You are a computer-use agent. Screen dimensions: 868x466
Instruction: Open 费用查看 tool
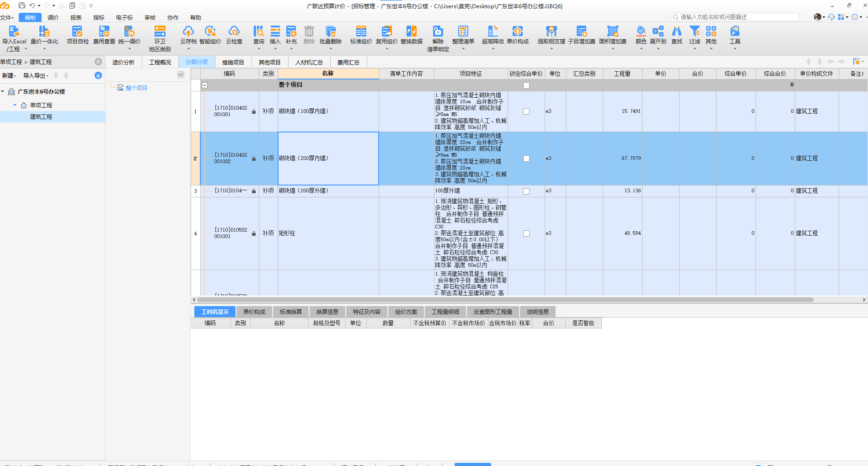click(x=104, y=36)
